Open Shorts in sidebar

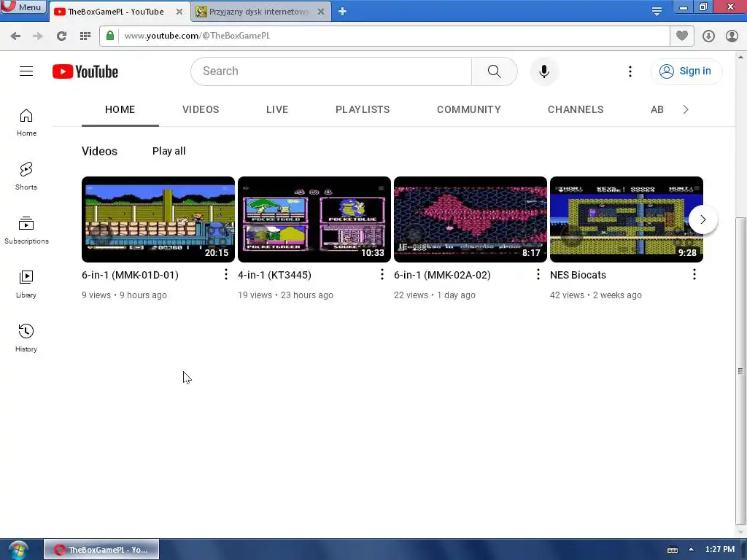pos(26,176)
